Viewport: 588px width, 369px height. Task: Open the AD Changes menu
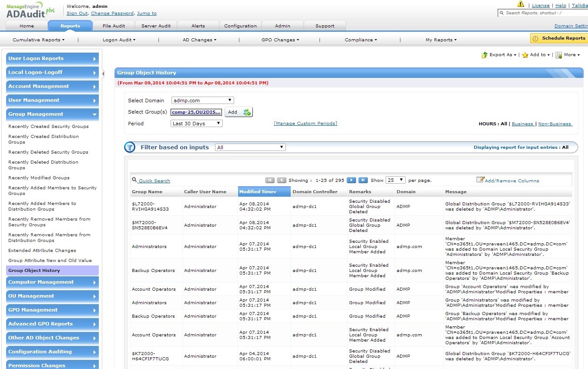(x=199, y=40)
